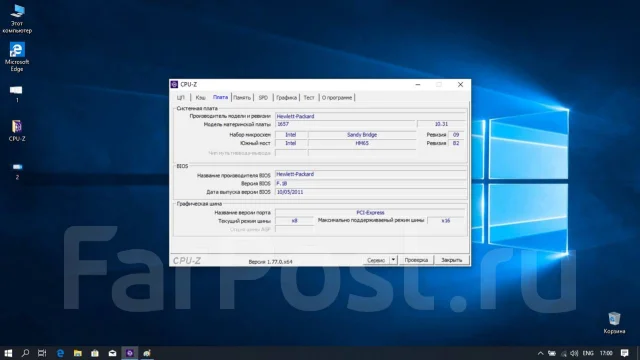Show hidden tray icons chevron
640x360 pixels.
pos(540,353)
